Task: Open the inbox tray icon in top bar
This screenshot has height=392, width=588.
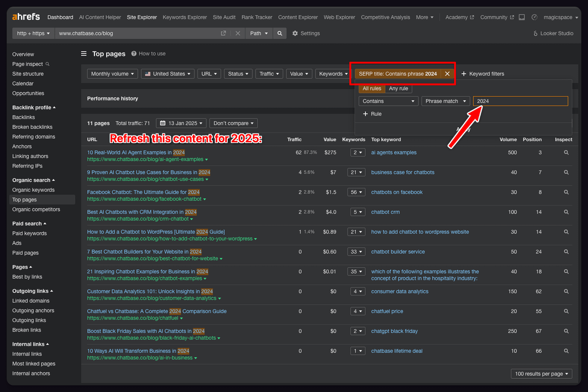Action: (522, 17)
